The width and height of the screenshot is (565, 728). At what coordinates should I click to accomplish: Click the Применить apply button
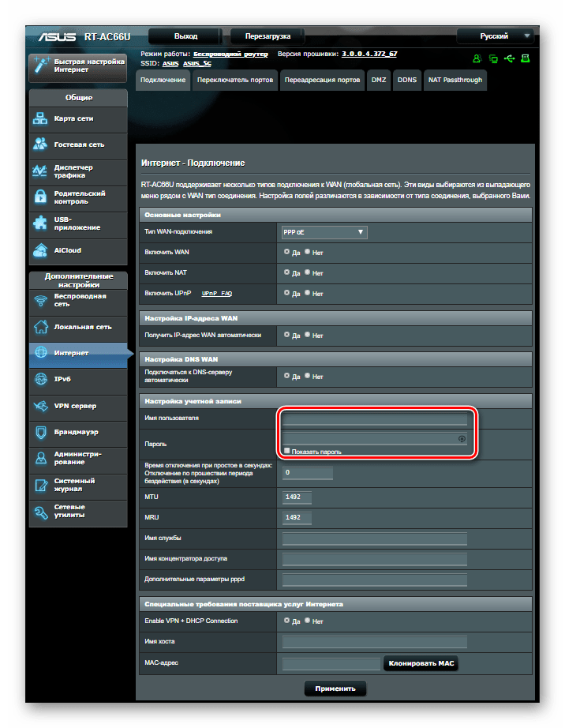click(x=335, y=689)
